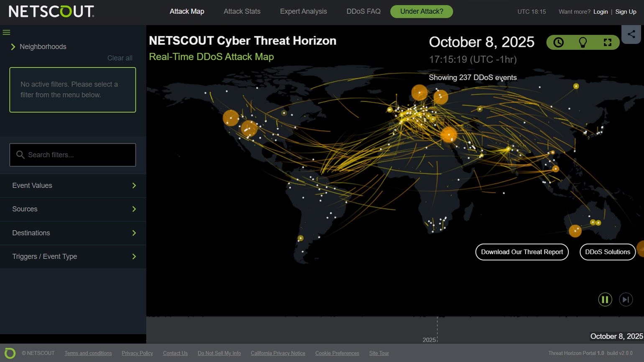Open the Expert Analysis tab
Screen dimensions: 644x362
(303, 11)
